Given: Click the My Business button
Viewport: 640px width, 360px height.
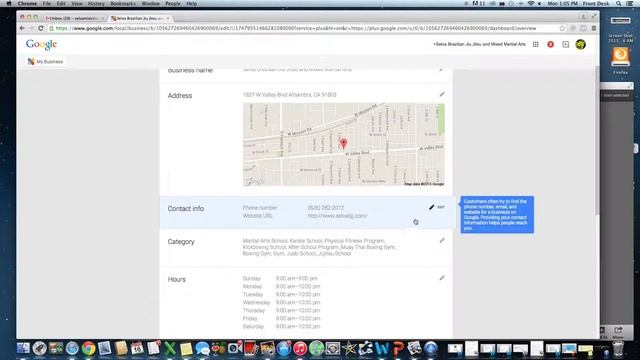Looking at the screenshot, I should point(45,62).
